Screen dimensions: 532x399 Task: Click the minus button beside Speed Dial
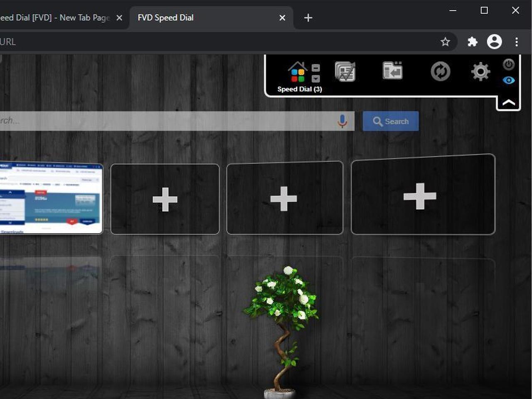coord(316,68)
